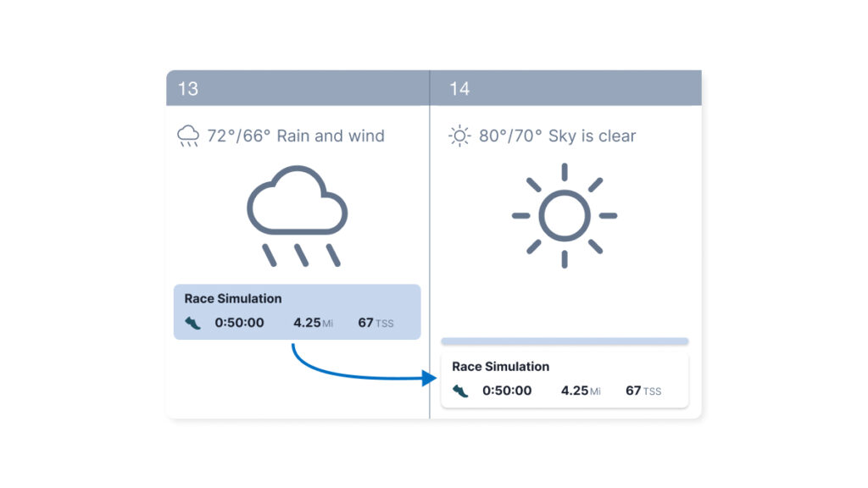The width and height of the screenshot is (868, 488).
Task: Click the rain cloud weather icon on day 13
Action: [297, 208]
